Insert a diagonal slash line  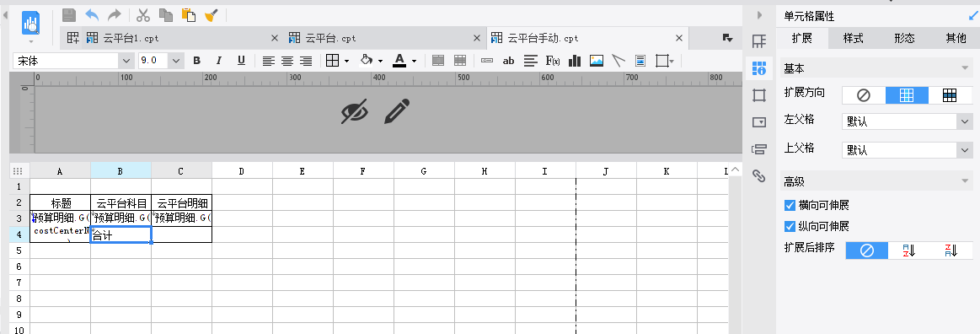pyautogui.click(x=619, y=61)
